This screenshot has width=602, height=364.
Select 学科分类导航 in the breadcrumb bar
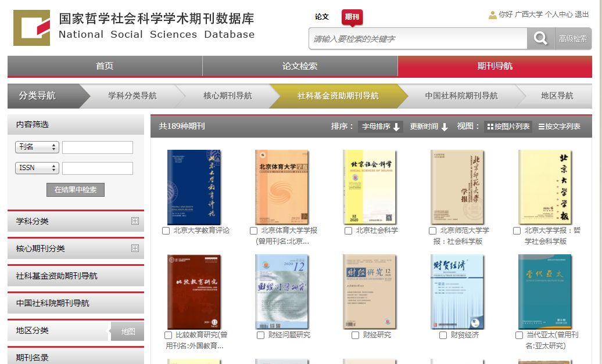point(132,96)
